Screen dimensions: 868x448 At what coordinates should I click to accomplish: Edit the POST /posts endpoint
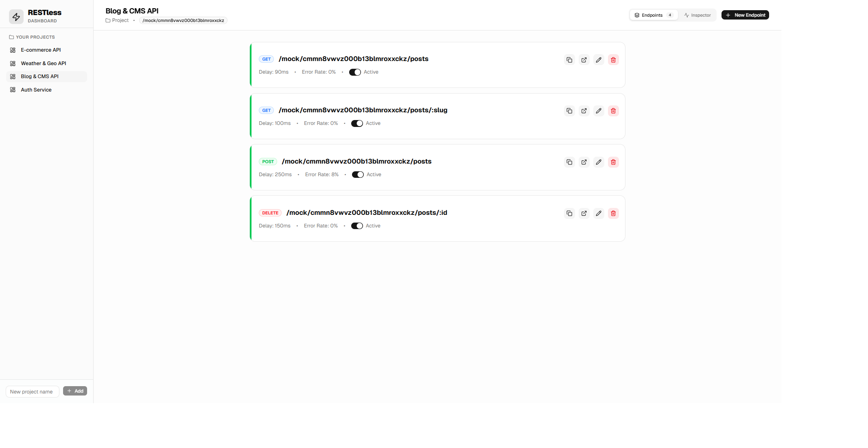(x=599, y=162)
